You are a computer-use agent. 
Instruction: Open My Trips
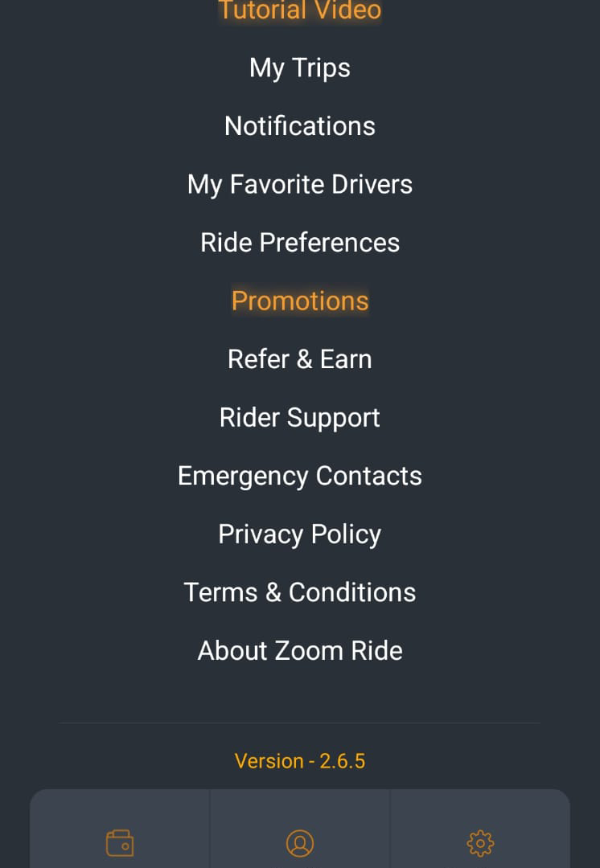[x=300, y=68]
